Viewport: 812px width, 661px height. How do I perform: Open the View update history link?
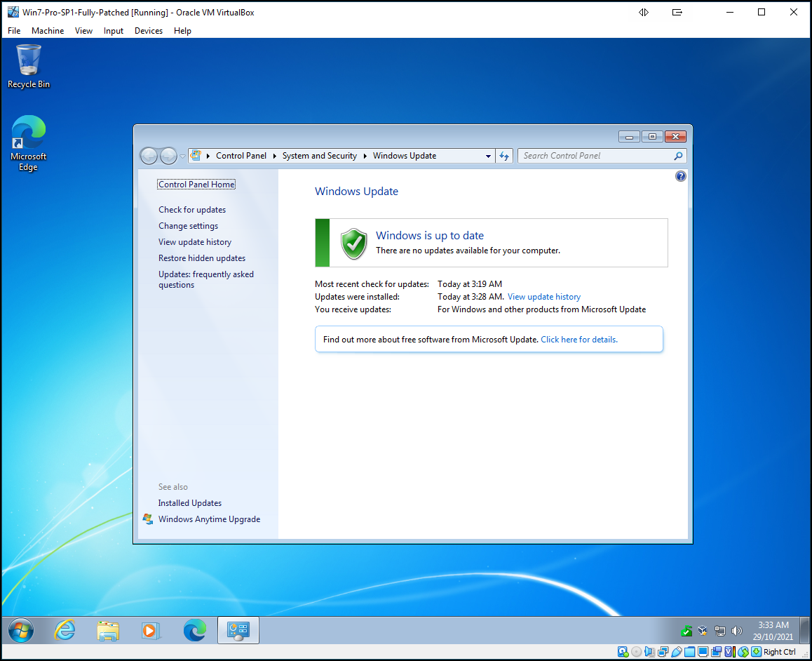coord(544,297)
